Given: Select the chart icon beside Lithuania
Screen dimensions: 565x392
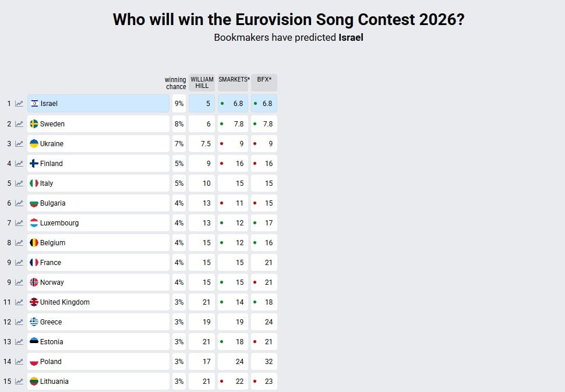Looking at the screenshot, I should (x=19, y=382).
